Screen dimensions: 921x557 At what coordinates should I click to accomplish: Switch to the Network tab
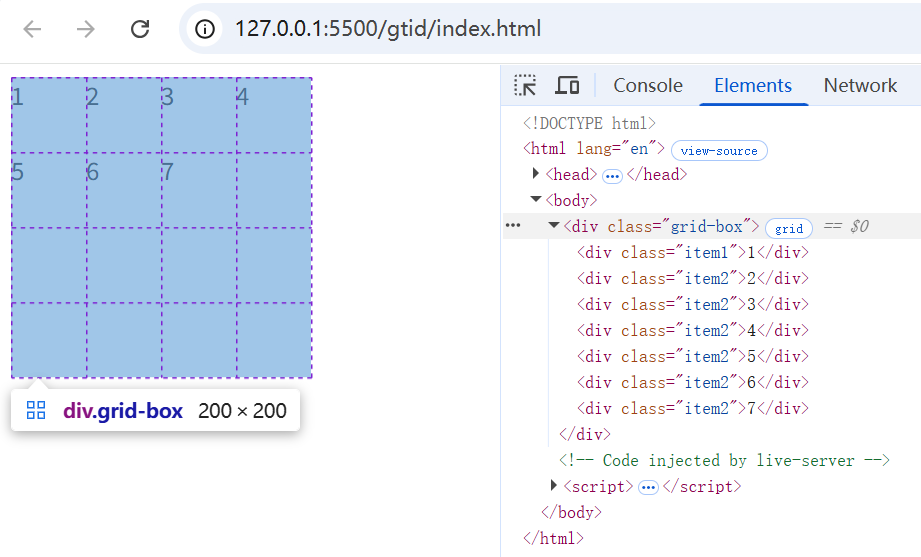860,85
